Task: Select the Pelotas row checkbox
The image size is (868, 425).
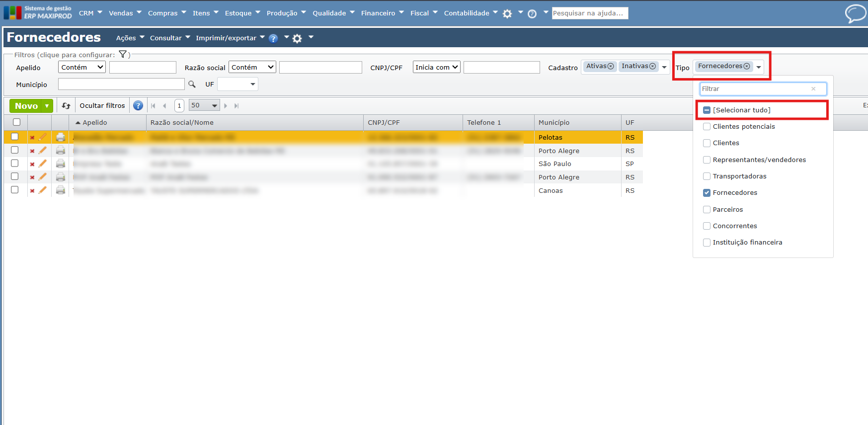Action: pos(15,137)
